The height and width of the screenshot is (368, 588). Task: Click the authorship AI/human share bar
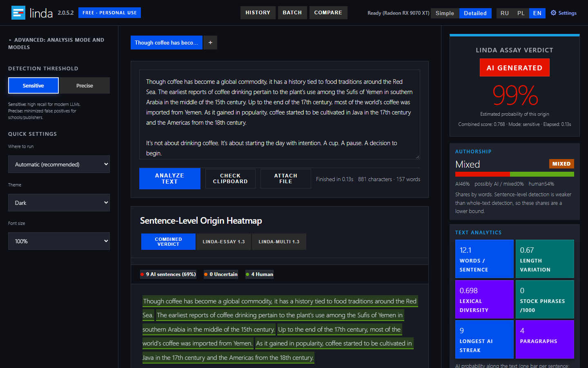click(514, 174)
